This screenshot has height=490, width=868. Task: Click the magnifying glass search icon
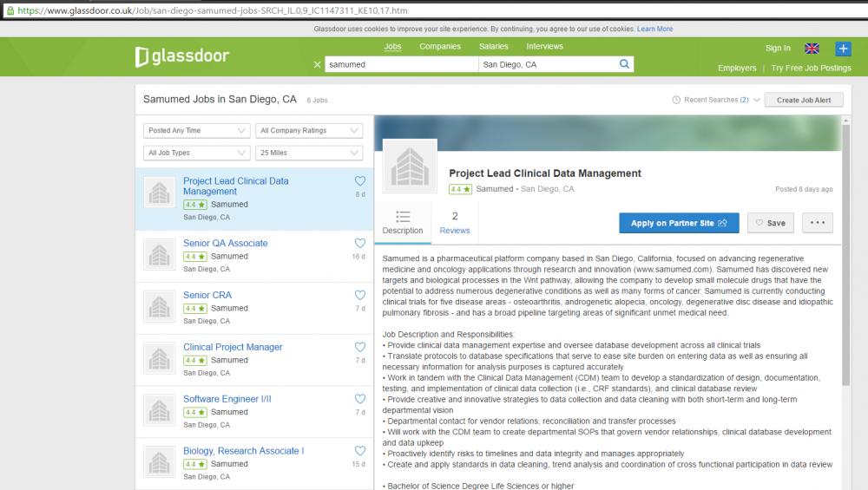(x=624, y=64)
